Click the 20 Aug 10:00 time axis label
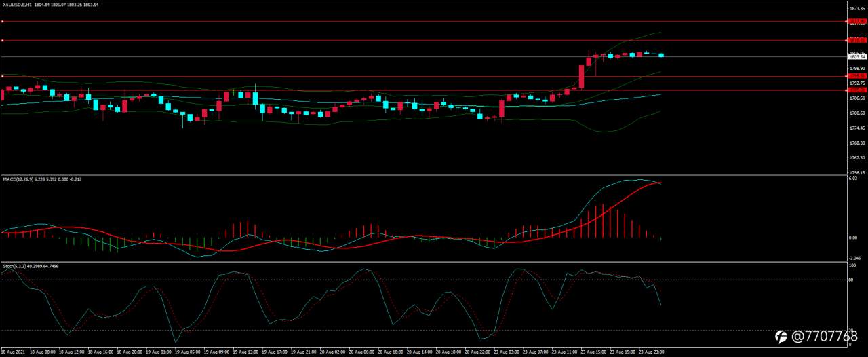The width and height of the screenshot is (868, 357). pyautogui.click(x=391, y=352)
